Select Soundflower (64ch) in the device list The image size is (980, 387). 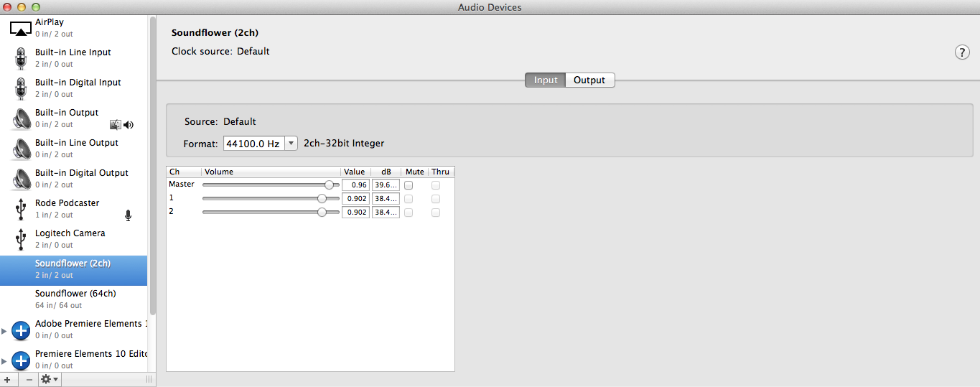(x=75, y=299)
